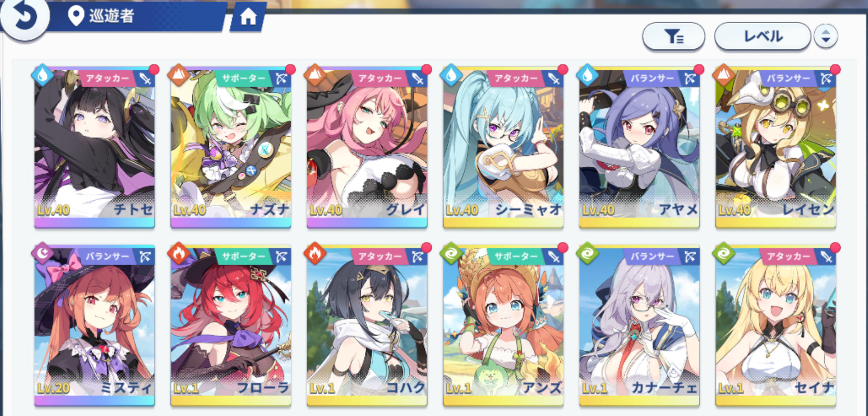Toggle ascending/descending sort order arrows
Screen dimensions: 868x416
coord(825,36)
